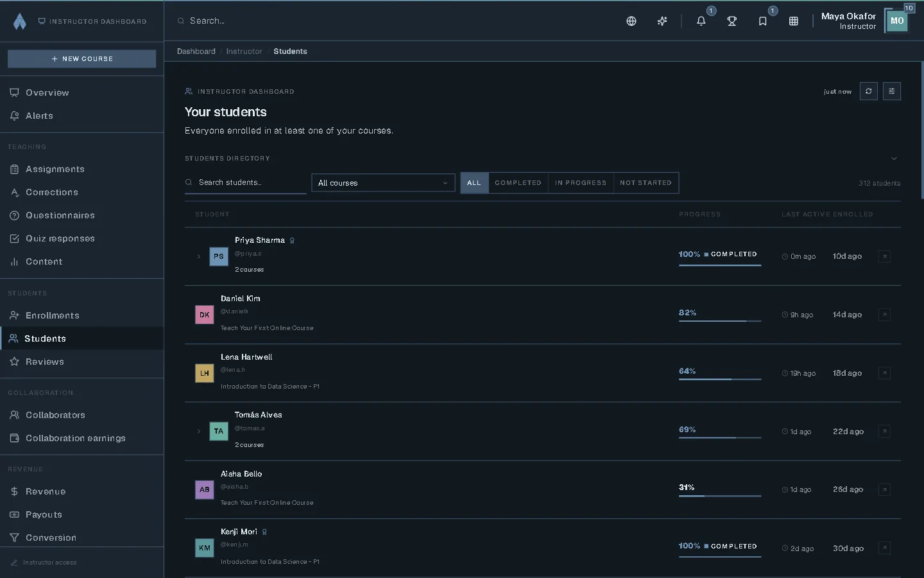Filter students by Not Started
Image resolution: width=924 pixels, height=578 pixels.
point(646,183)
